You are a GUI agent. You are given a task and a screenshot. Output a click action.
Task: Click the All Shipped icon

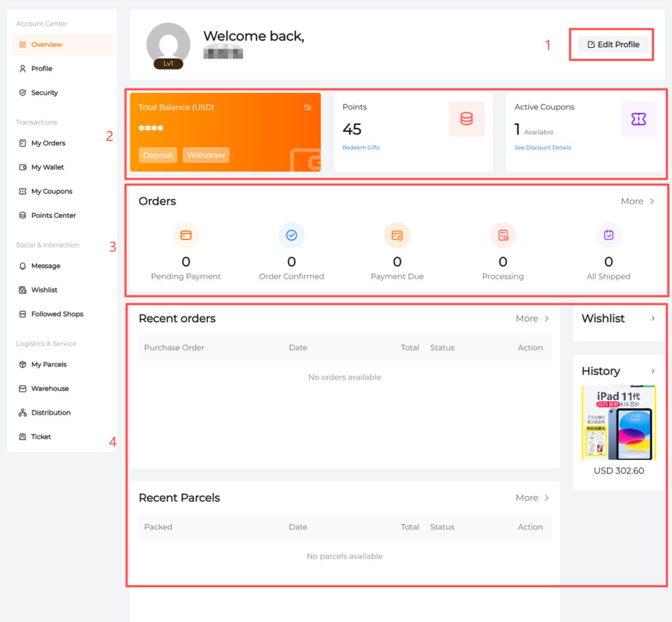pyautogui.click(x=608, y=235)
